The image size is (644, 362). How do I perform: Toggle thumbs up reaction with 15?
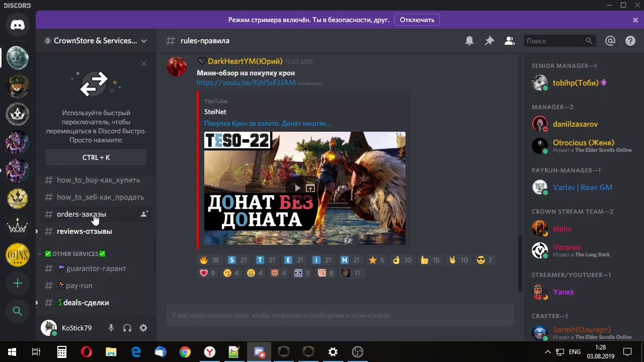click(x=430, y=260)
